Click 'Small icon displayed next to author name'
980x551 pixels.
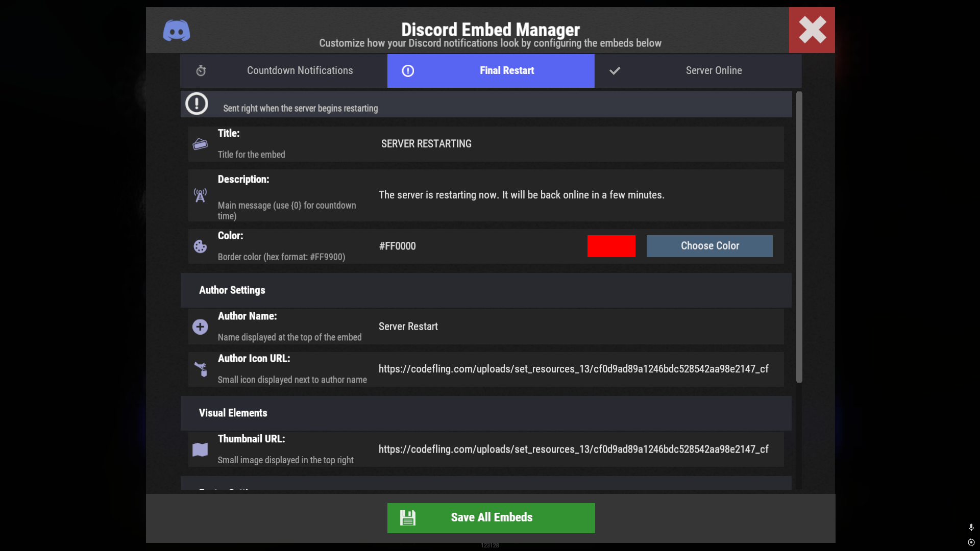[292, 380]
